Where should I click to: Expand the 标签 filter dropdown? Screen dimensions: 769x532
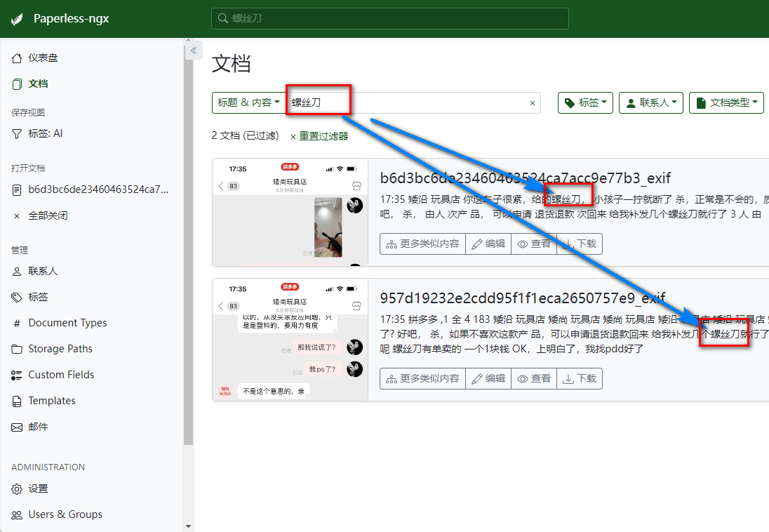coord(586,102)
